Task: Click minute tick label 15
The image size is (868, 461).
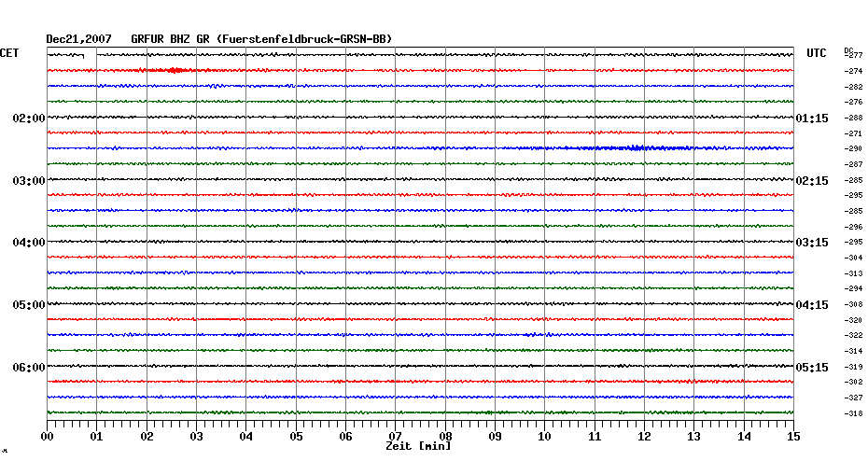Action: (793, 437)
